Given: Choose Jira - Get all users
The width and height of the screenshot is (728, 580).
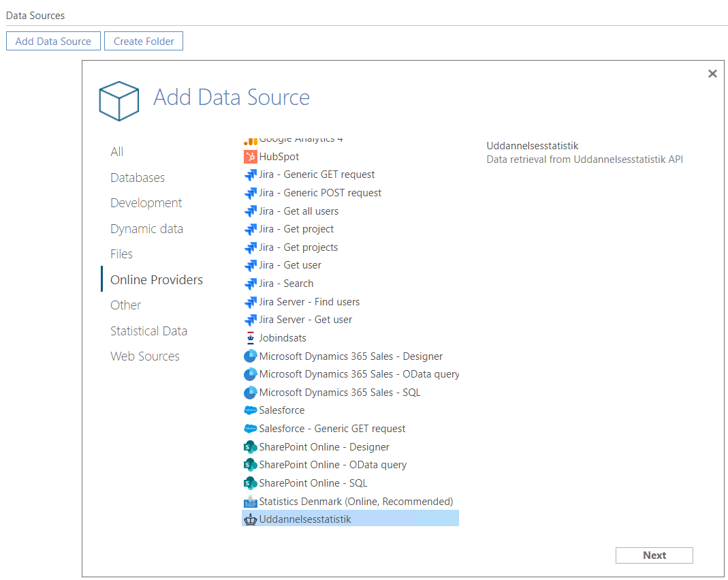Looking at the screenshot, I should pyautogui.click(x=298, y=211).
